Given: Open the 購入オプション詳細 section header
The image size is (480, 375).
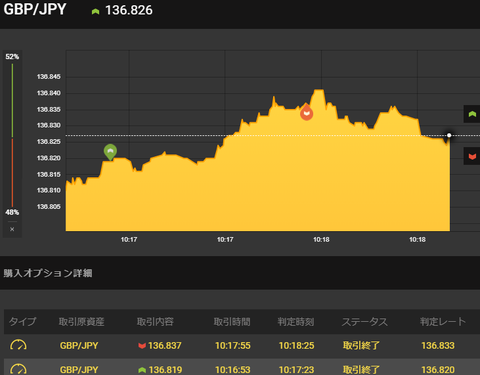Looking at the screenshot, I should click(x=48, y=273).
